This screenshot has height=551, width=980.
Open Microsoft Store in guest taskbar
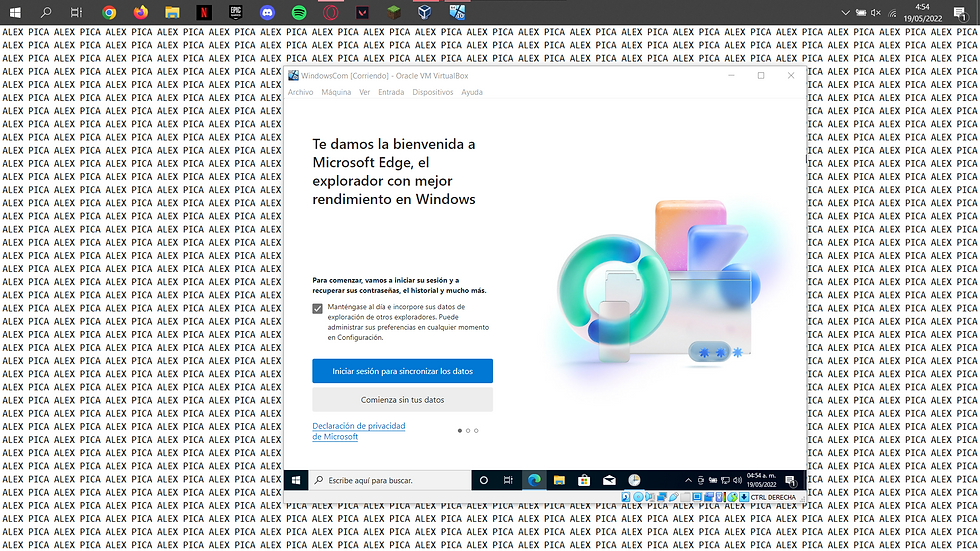click(x=584, y=480)
